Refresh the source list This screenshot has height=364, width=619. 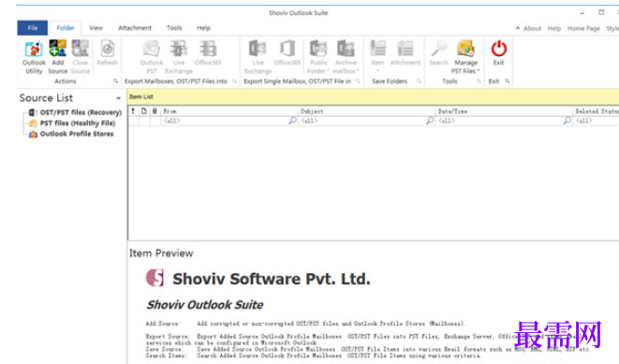coord(108,52)
